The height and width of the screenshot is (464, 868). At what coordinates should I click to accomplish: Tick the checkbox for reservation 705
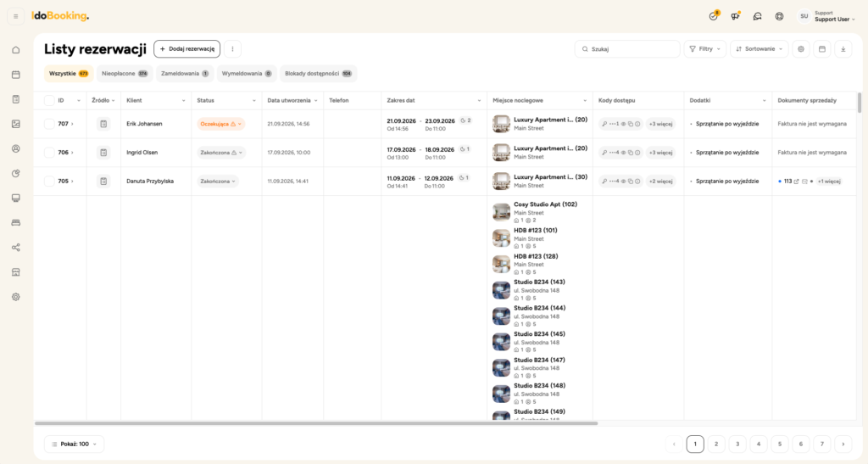pos(49,181)
